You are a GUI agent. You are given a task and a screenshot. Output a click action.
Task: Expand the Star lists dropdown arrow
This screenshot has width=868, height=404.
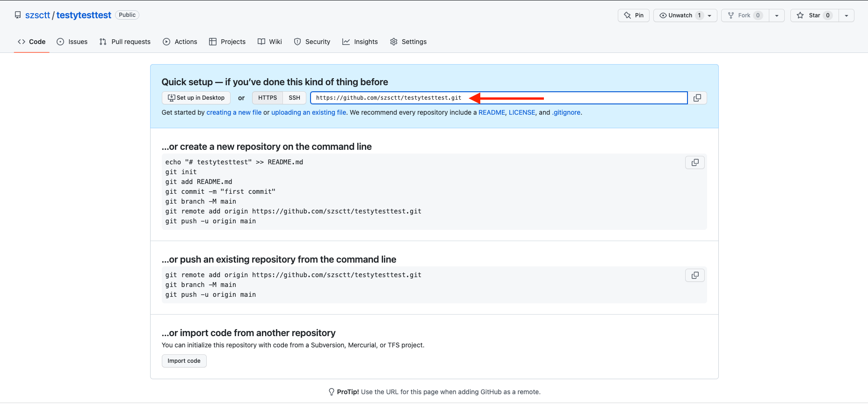click(x=846, y=15)
